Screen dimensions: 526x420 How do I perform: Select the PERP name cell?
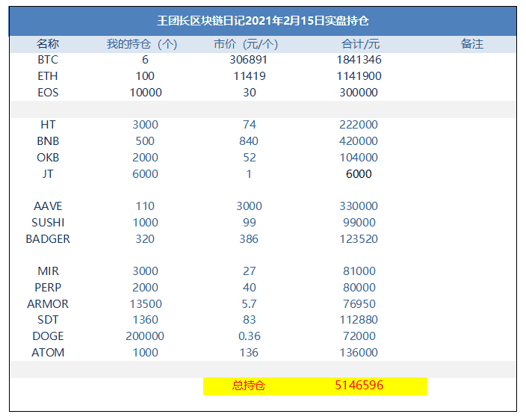coord(48,288)
